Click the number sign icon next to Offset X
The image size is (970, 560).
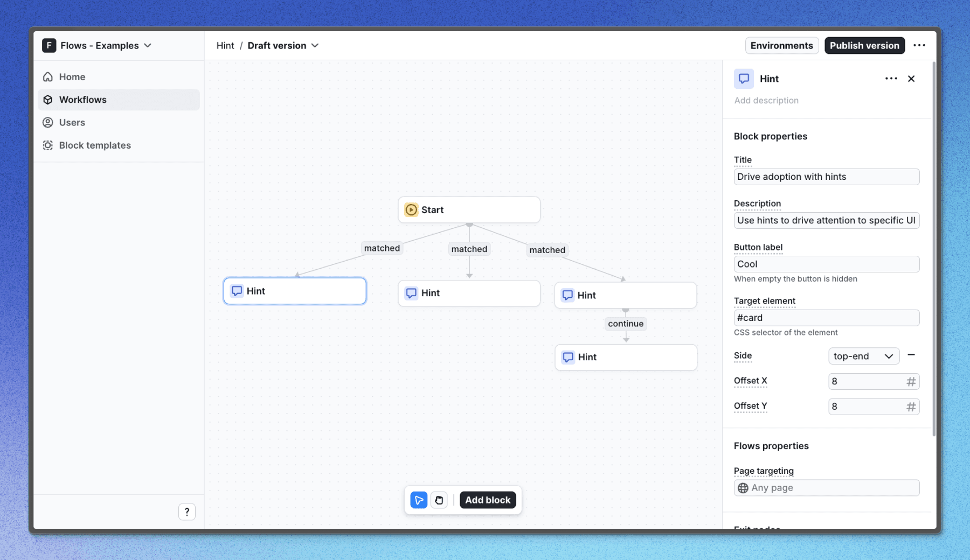pos(911,381)
